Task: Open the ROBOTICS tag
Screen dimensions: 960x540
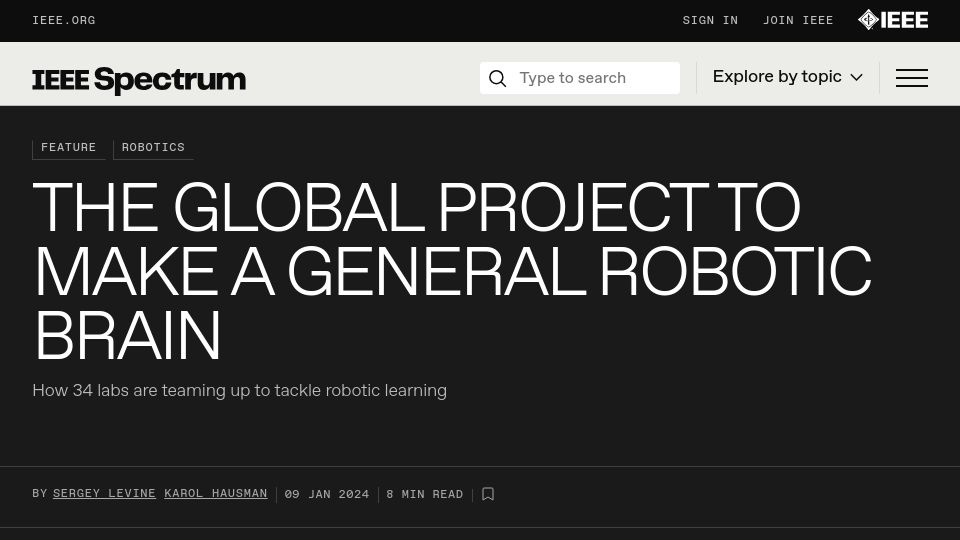Action: (x=153, y=148)
